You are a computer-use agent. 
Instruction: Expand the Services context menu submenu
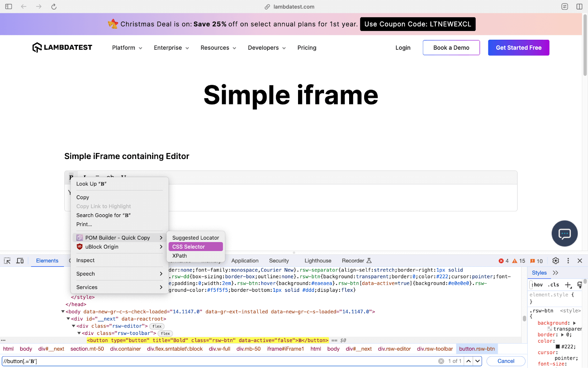click(87, 287)
